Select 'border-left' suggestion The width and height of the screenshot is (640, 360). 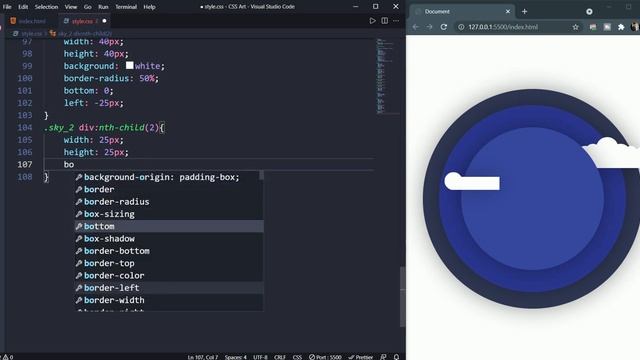(x=169, y=288)
